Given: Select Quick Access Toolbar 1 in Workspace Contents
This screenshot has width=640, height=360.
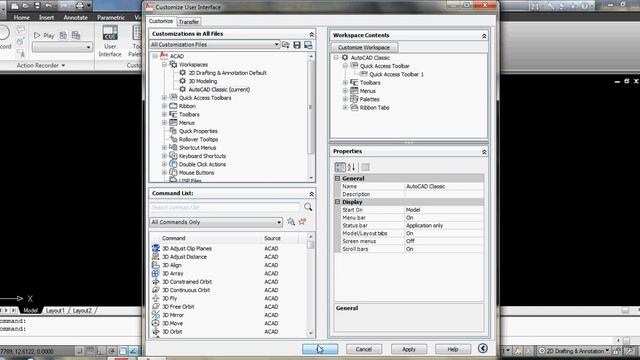Looking at the screenshot, I should [396, 74].
